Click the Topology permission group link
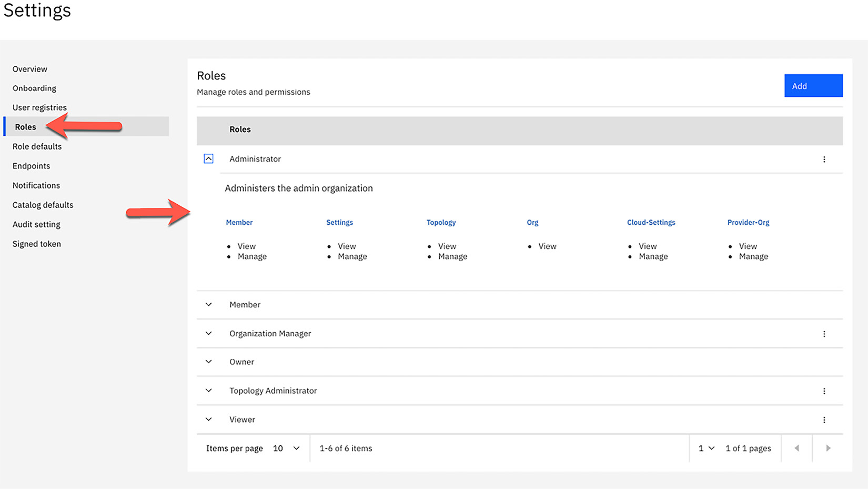This screenshot has height=489, width=868. (x=441, y=222)
